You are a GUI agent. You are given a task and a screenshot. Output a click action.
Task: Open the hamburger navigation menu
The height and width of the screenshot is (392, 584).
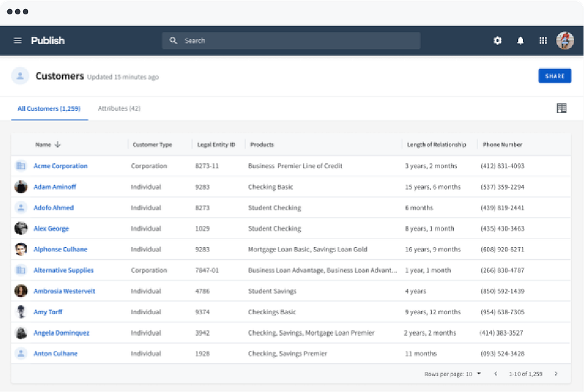18,41
